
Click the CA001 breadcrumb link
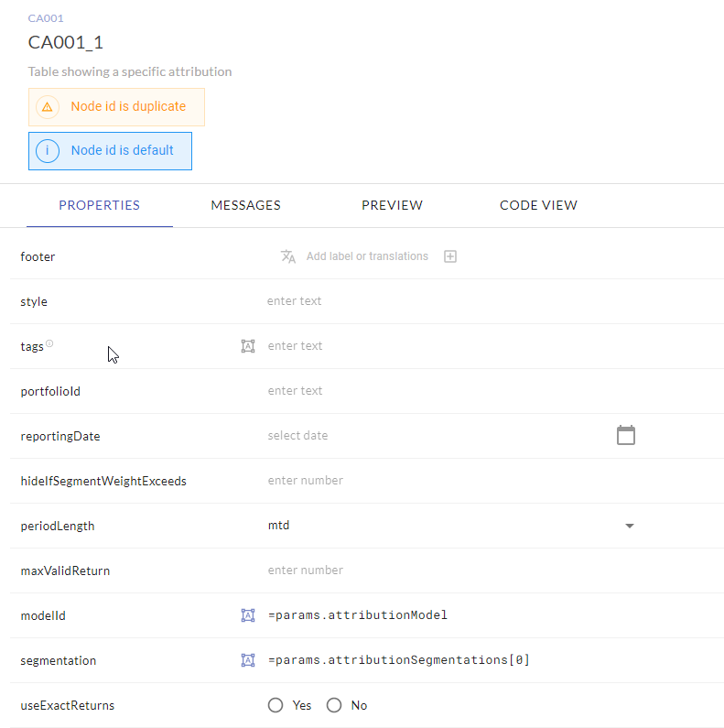point(46,18)
